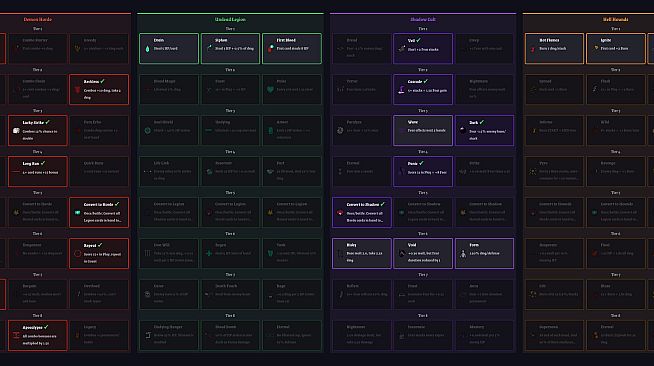Click the Drain teardrop icon
This screenshot has height=366, width=654.
tap(147, 49)
